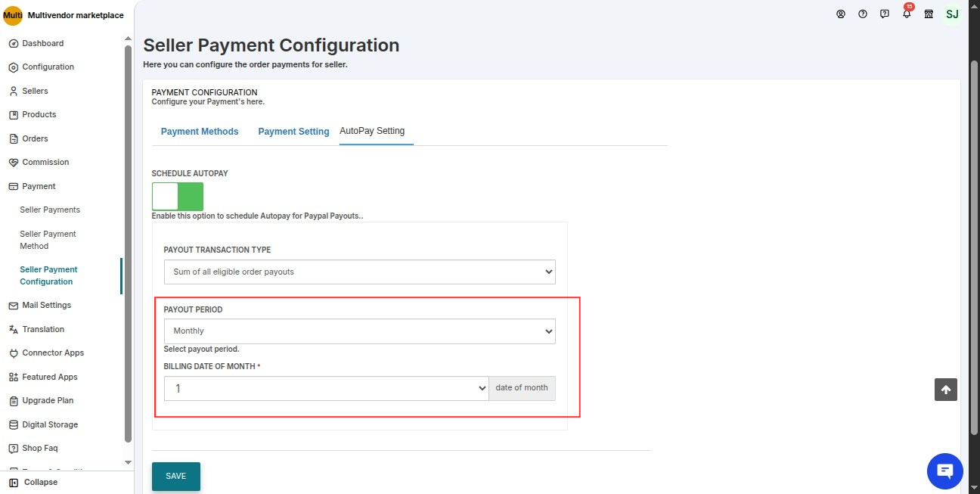Open the live chat bubble icon
The height and width of the screenshot is (494, 980).
click(944, 471)
